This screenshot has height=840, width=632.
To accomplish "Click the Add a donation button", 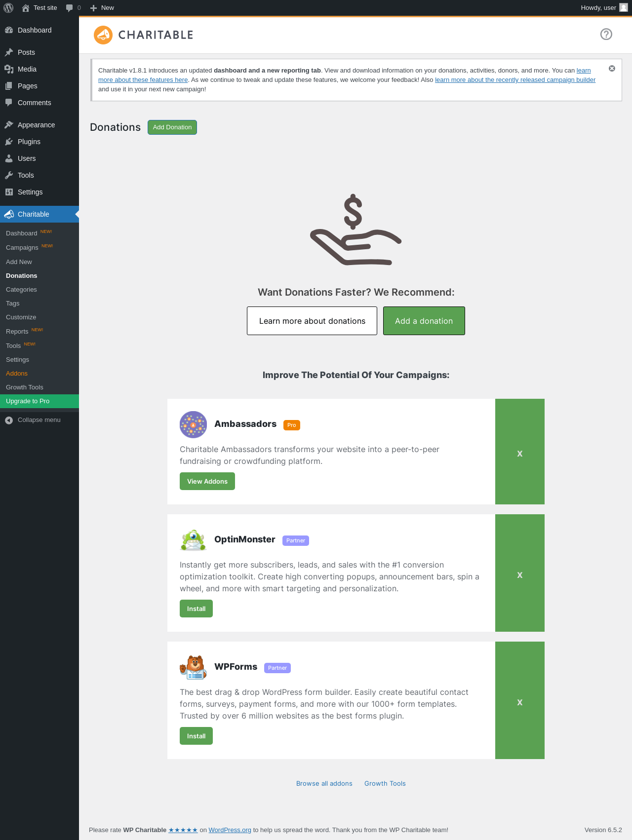I will [x=424, y=321].
